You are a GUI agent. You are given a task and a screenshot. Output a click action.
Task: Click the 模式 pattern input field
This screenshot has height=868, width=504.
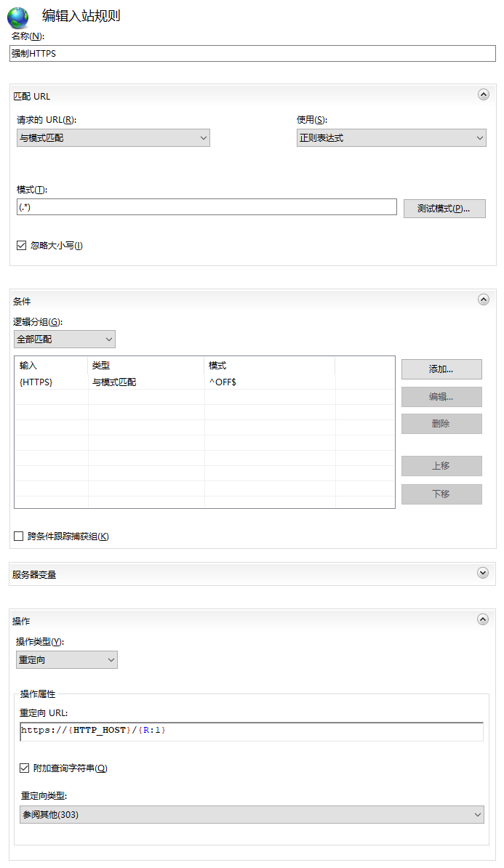click(x=207, y=208)
